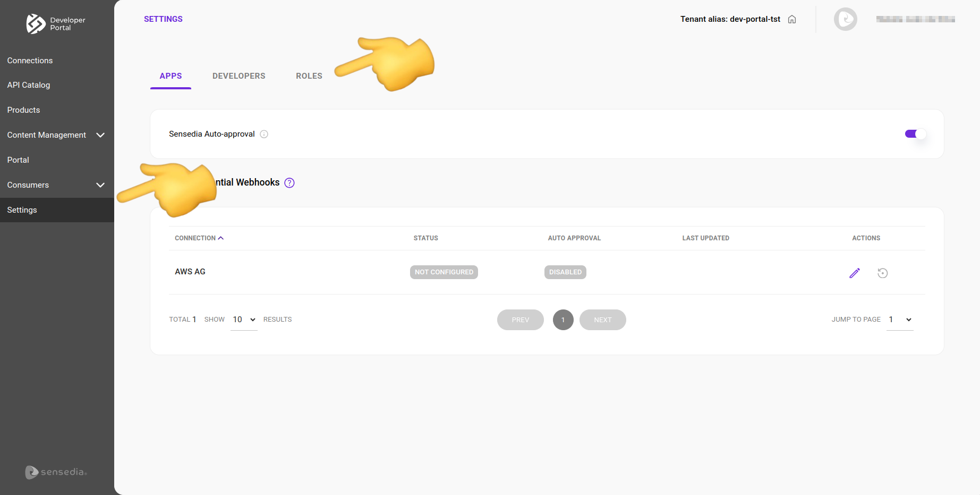Click the DISABLED auto approval badge
This screenshot has width=980, height=495.
565,272
